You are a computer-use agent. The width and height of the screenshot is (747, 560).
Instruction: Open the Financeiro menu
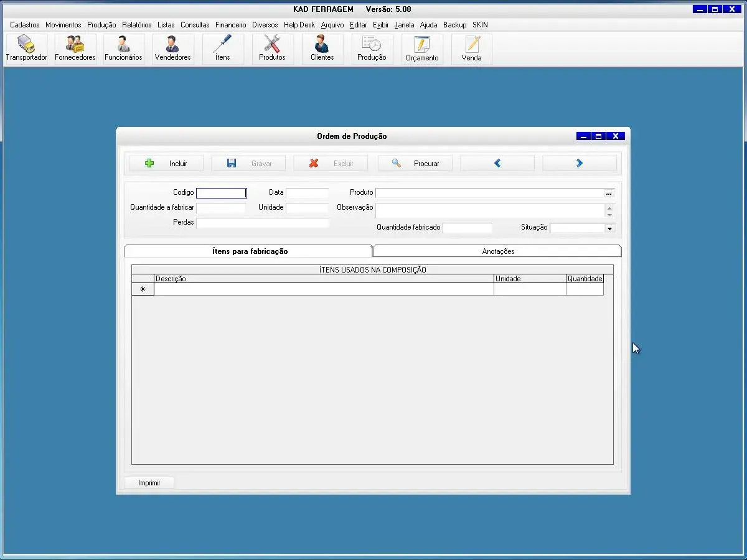(230, 25)
